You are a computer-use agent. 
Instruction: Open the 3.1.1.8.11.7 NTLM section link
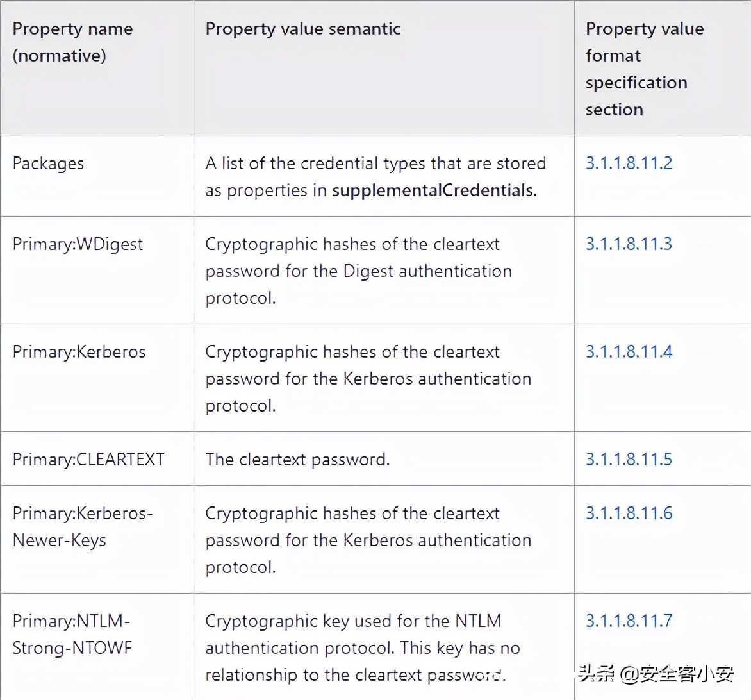coord(629,621)
